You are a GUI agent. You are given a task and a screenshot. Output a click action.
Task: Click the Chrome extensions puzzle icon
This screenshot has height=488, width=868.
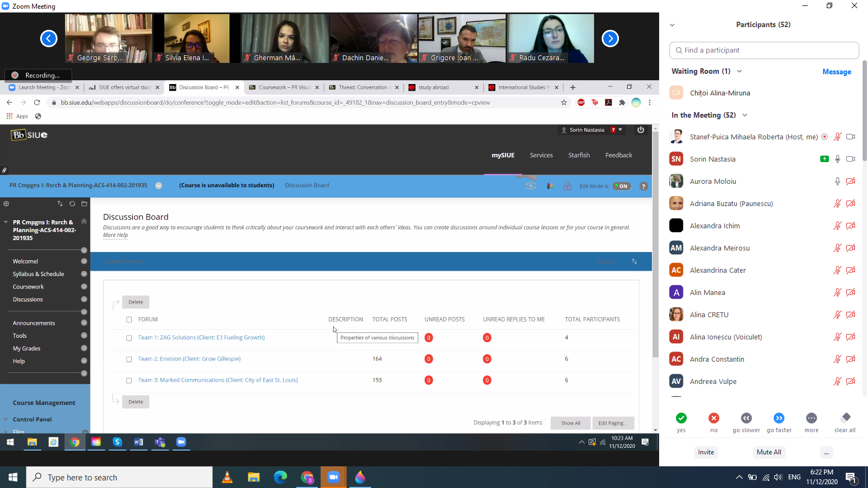click(622, 102)
